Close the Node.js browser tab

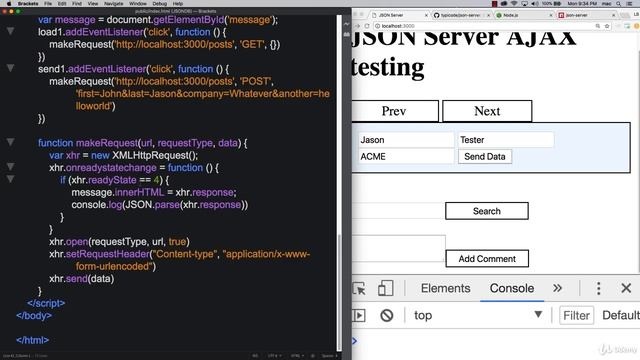point(551,15)
